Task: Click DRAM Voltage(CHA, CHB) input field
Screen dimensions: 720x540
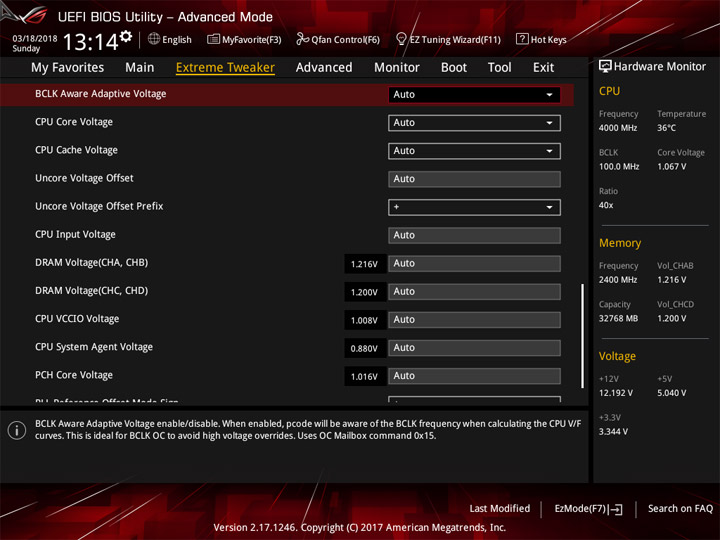Action: 474,264
